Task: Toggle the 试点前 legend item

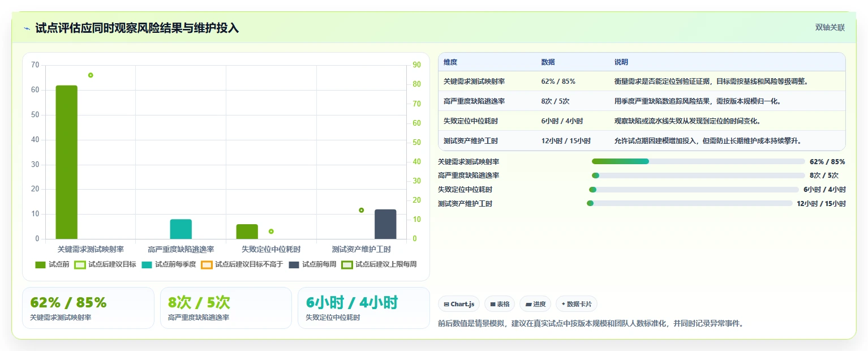Action: coord(52,264)
